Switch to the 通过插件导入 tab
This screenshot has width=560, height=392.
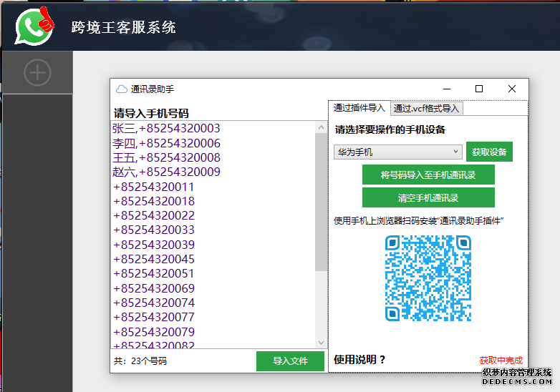pyautogui.click(x=359, y=109)
